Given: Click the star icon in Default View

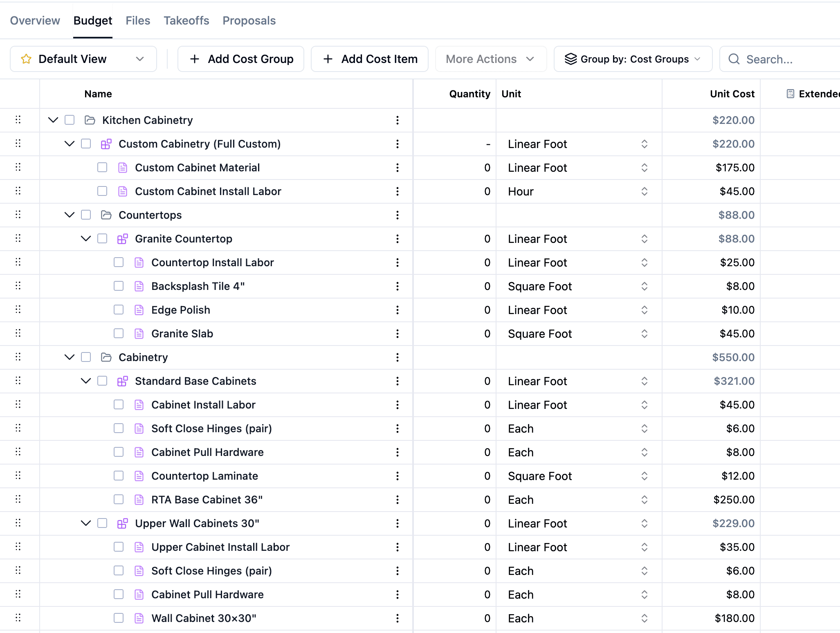Looking at the screenshot, I should 26,59.
